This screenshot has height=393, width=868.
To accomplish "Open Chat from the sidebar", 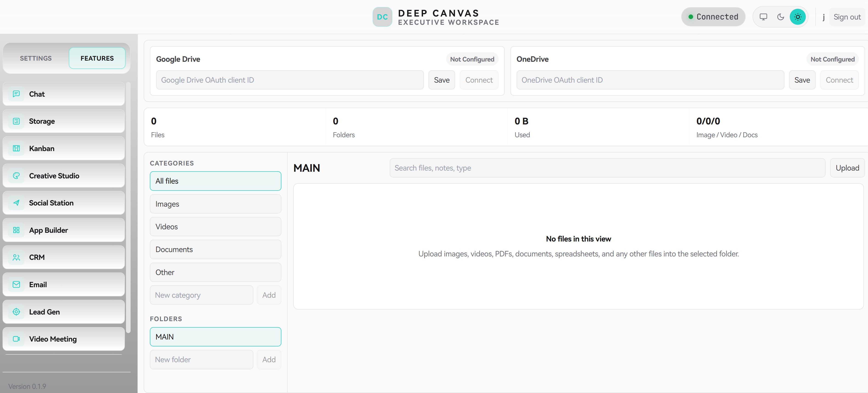I will pyautogui.click(x=64, y=94).
